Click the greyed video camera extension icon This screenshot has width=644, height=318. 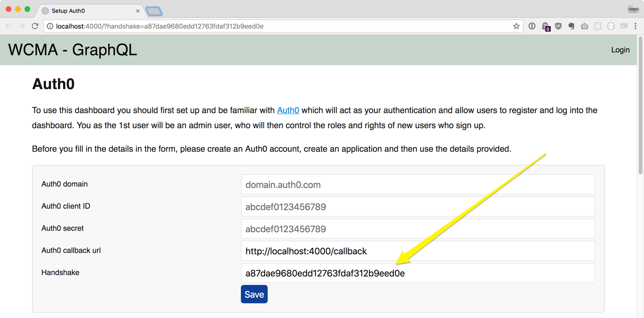[624, 26]
